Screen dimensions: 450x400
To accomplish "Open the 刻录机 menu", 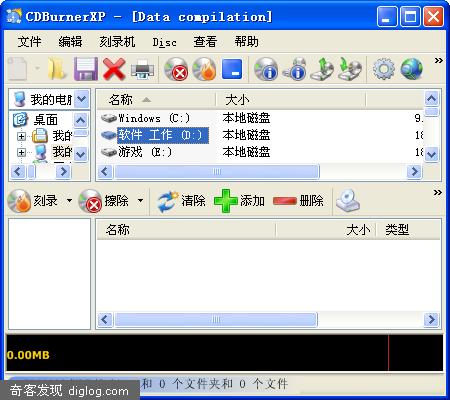I will [117, 42].
